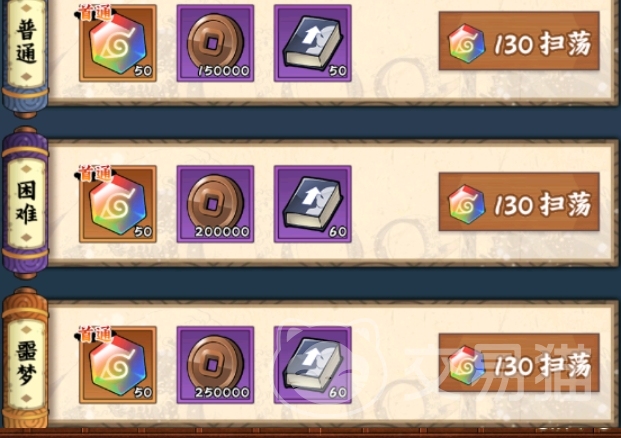Select the rainbow gem reward in 噩梦 row
Image resolution: width=621 pixels, height=438 pixels.
pyautogui.click(x=118, y=365)
